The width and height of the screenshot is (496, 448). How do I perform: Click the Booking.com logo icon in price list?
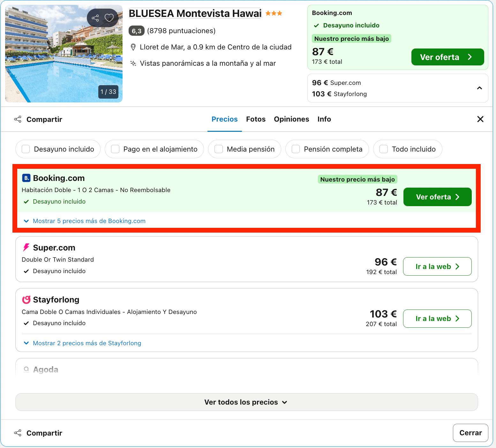tap(26, 178)
